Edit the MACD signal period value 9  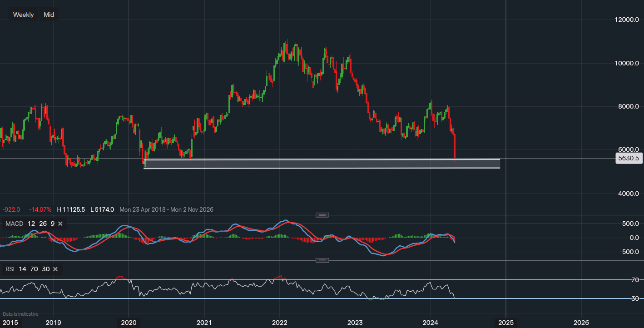point(52,224)
